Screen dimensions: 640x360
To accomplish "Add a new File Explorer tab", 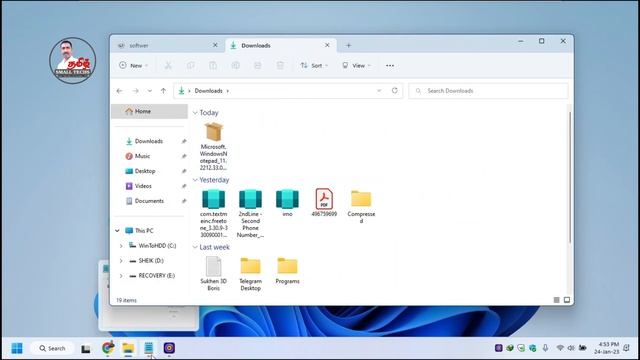I will [348, 45].
